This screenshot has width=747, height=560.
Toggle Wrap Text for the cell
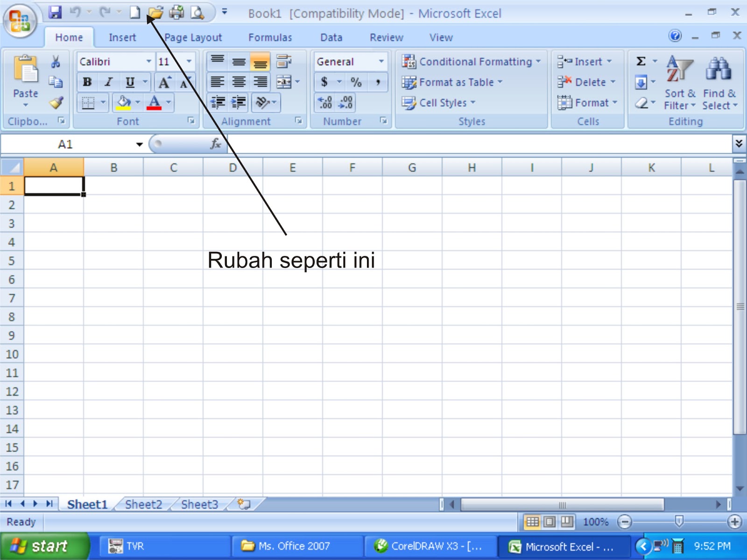click(284, 61)
